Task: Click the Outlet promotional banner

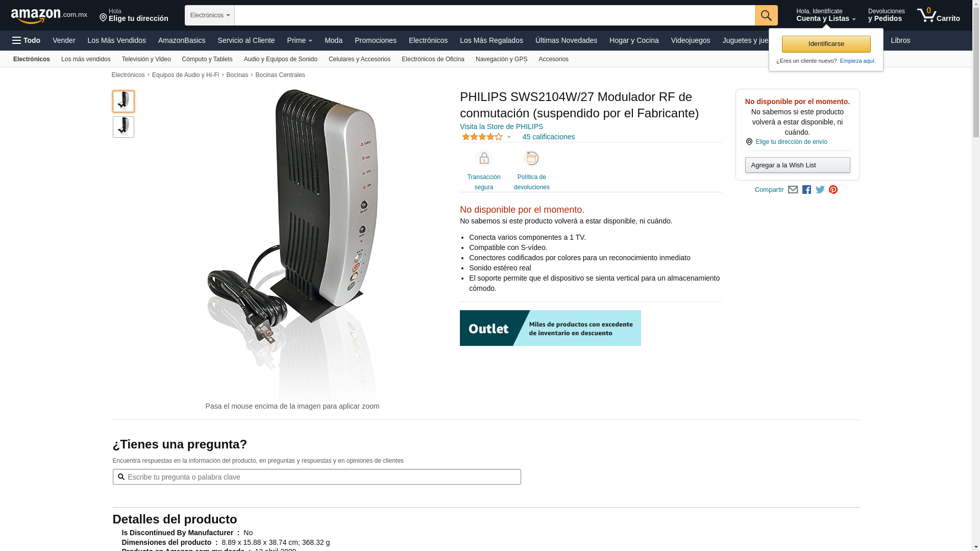Action: point(550,328)
